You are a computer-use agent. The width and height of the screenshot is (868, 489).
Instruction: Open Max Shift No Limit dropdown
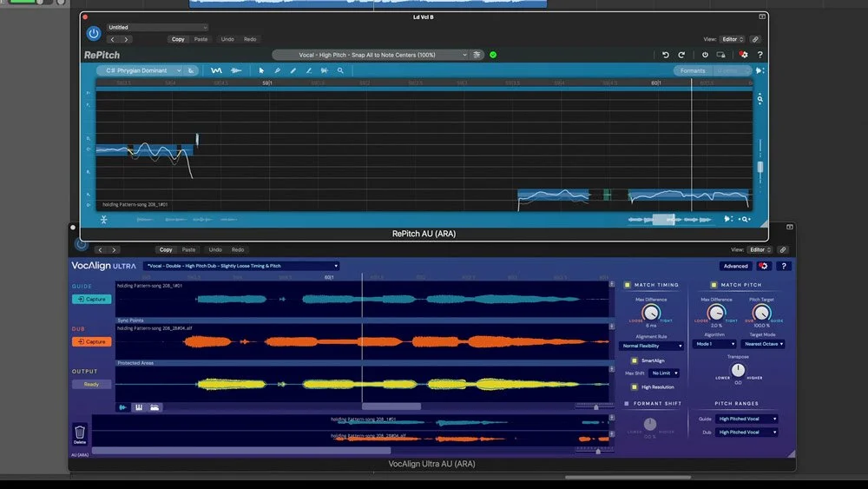pos(664,373)
